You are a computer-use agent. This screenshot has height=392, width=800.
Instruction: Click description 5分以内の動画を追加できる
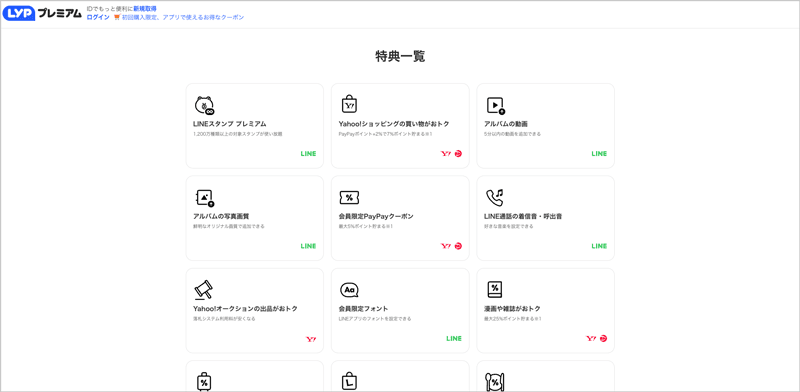512,134
